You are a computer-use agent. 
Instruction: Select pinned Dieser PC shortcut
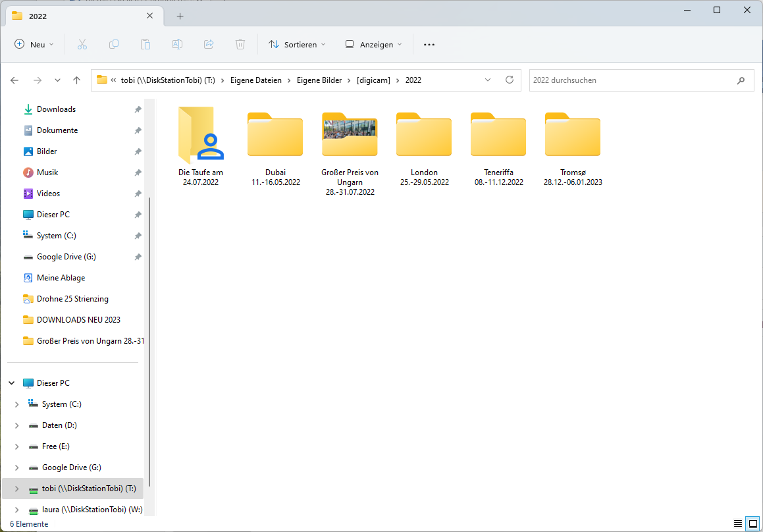(x=53, y=215)
